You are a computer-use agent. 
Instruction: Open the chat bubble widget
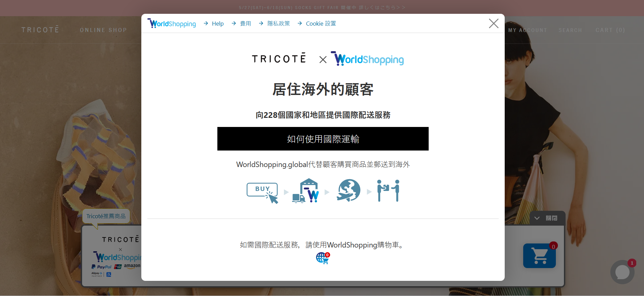coord(622,272)
